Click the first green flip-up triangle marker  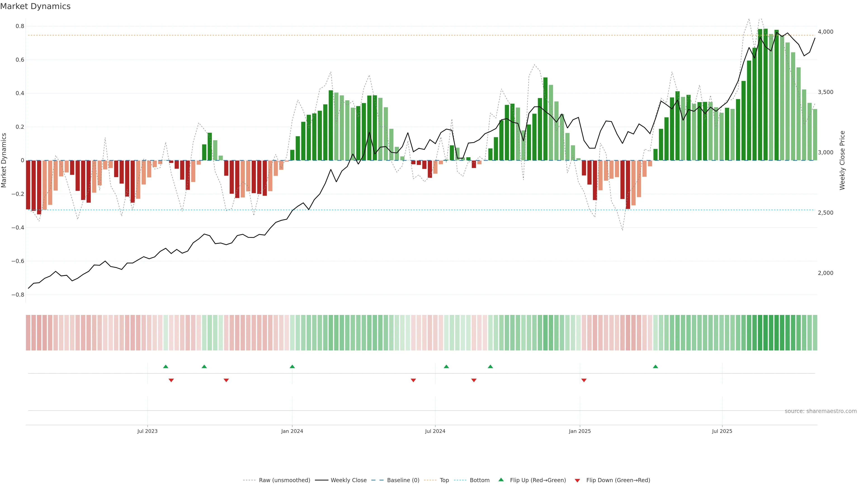(x=165, y=366)
